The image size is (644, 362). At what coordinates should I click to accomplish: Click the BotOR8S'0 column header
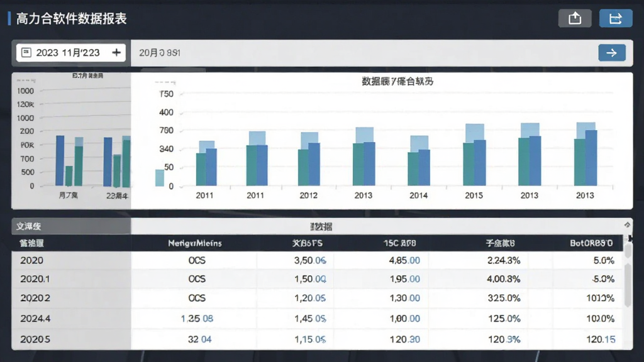(x=591, y=243)
